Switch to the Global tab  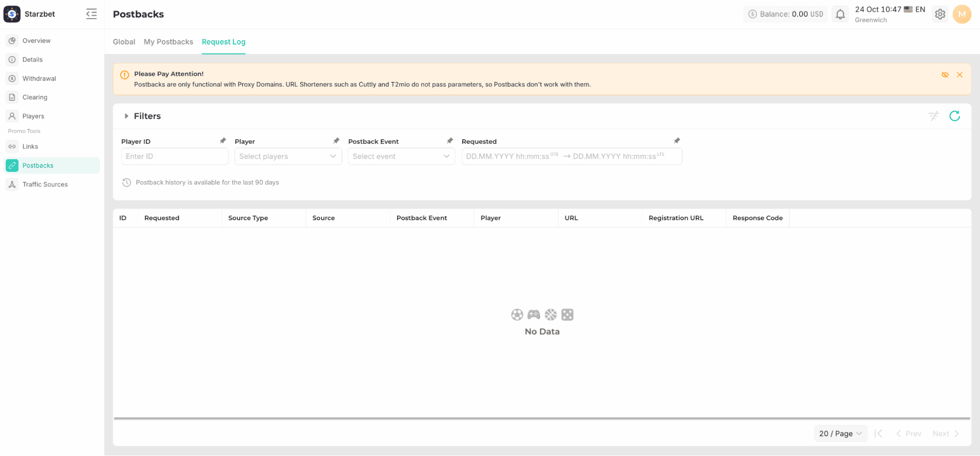tap(124, 42)
